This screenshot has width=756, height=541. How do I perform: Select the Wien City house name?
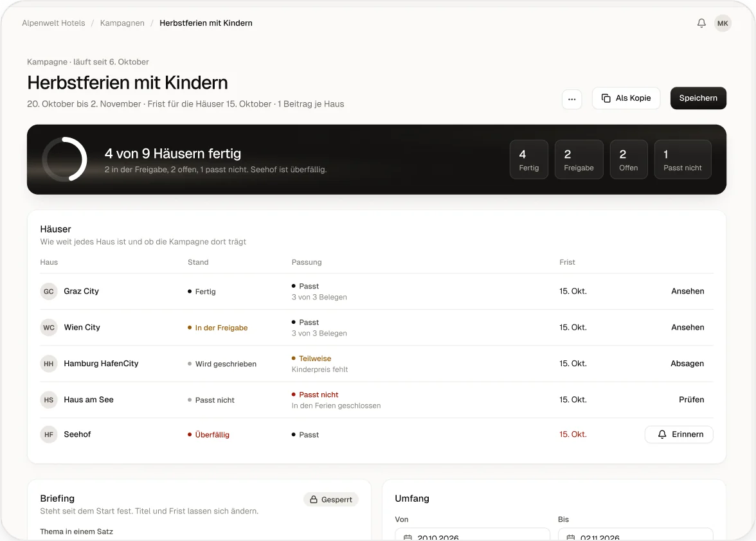[82, 327]
